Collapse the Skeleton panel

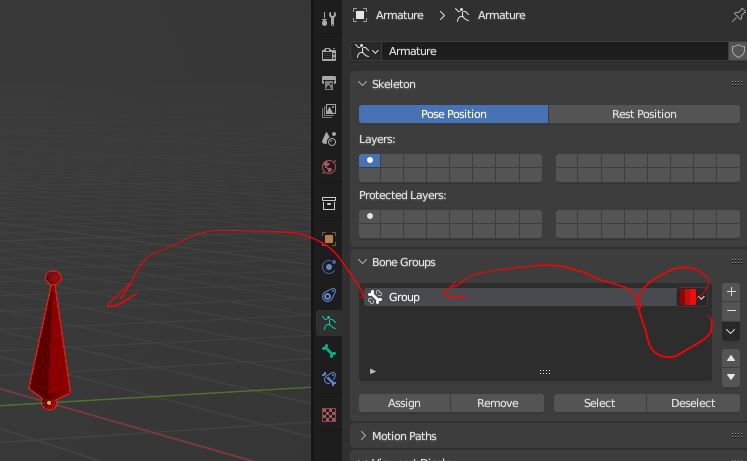[364, 84]
